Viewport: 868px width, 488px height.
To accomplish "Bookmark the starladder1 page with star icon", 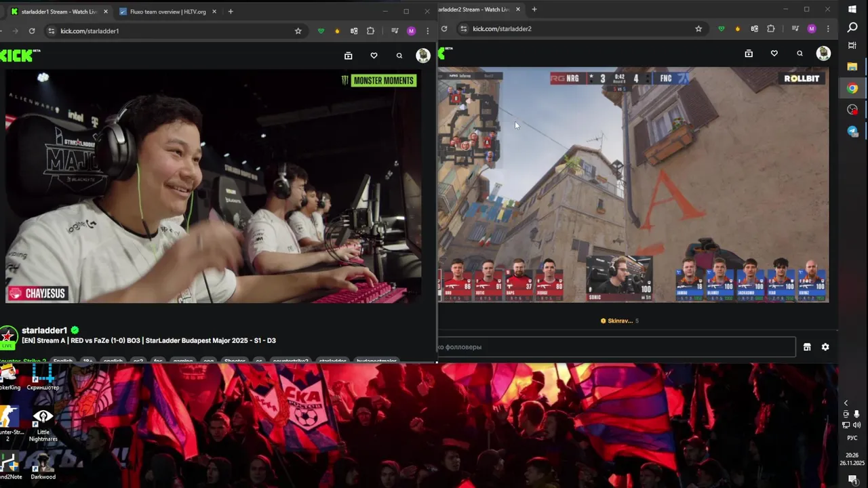I will pos(298,30).
